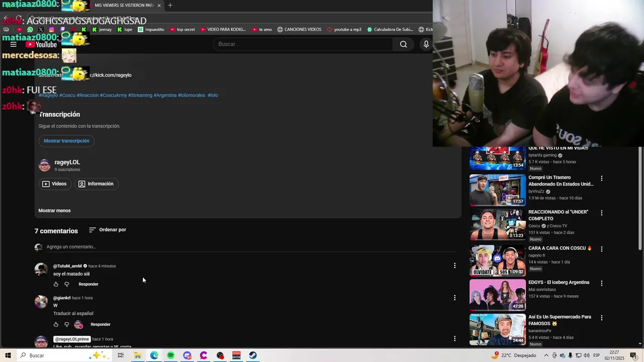
Task: Open Steam from taskbar
Action: tap(253, 355)
